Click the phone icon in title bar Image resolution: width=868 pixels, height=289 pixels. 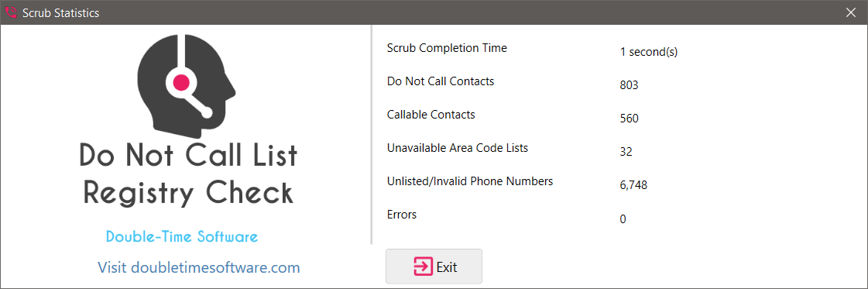tap(11, 12)
